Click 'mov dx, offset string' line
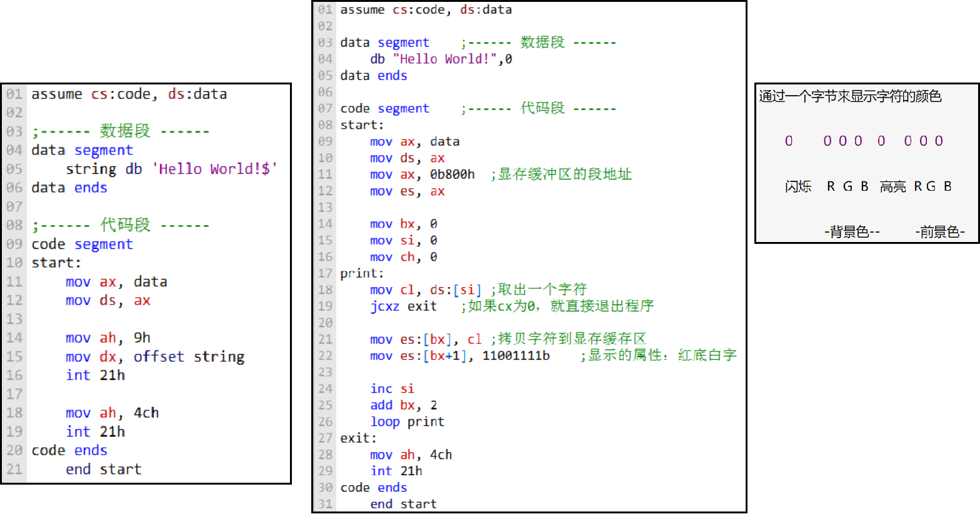The image size is (980, 514). pyautogui.click(x=155, y=356)
